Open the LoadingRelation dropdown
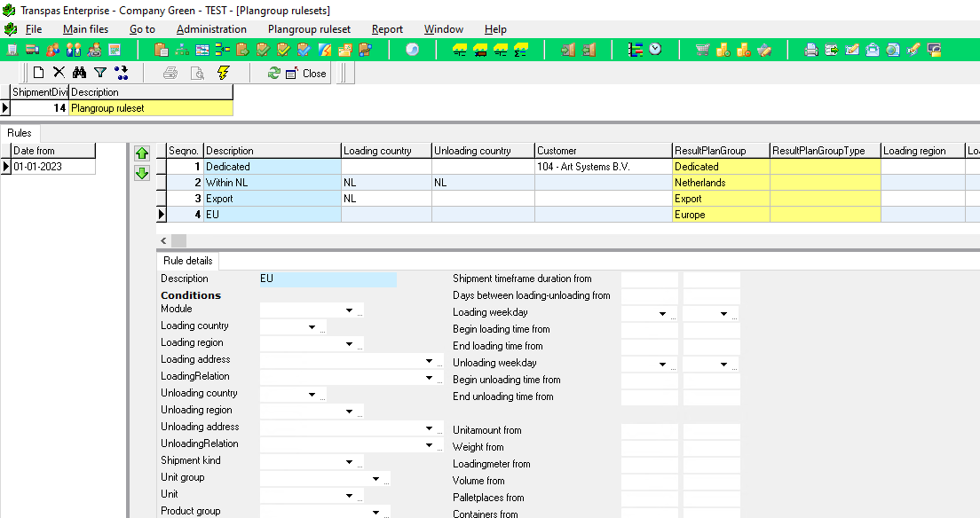The height and width of the screenshot is (518, 980). [x=429, y=377]
